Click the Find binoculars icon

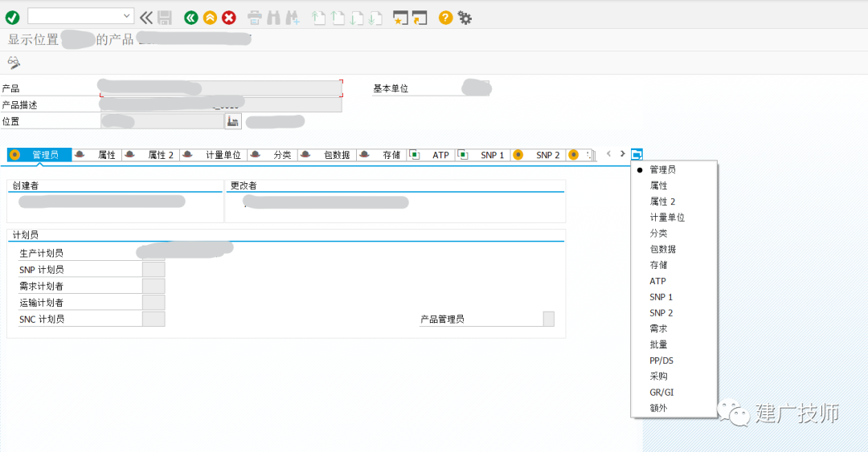(273, 18)
